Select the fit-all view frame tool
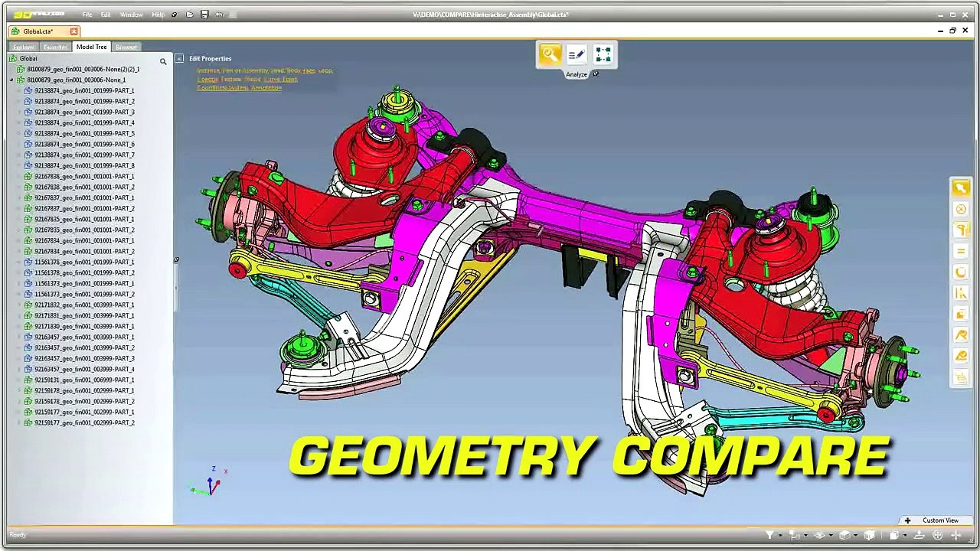 [x=603, y=54]
